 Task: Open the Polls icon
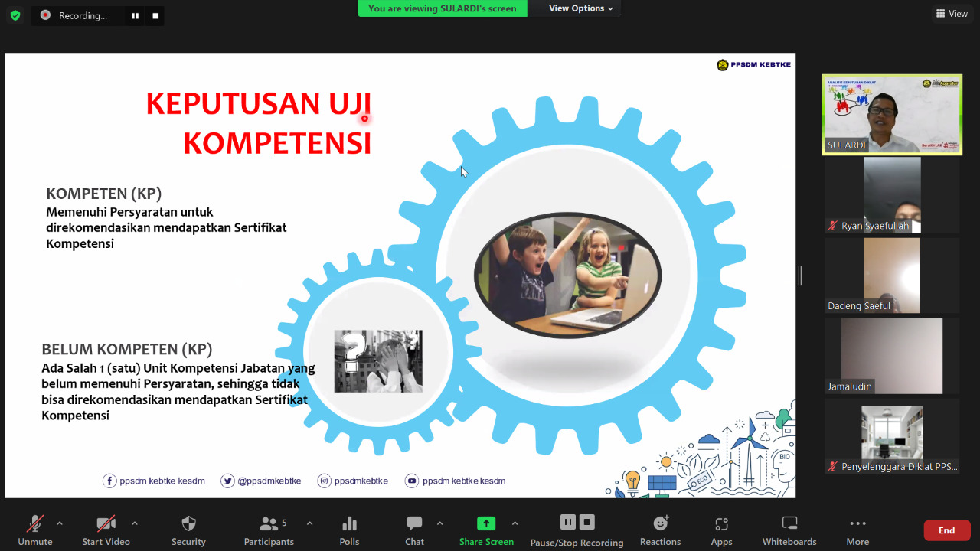[349, 524]
